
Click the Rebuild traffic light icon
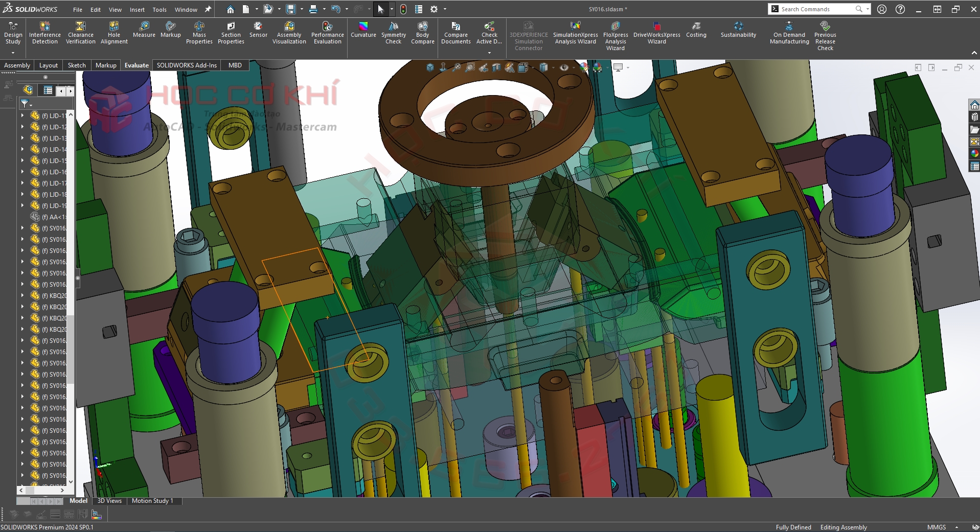(403, 9)
